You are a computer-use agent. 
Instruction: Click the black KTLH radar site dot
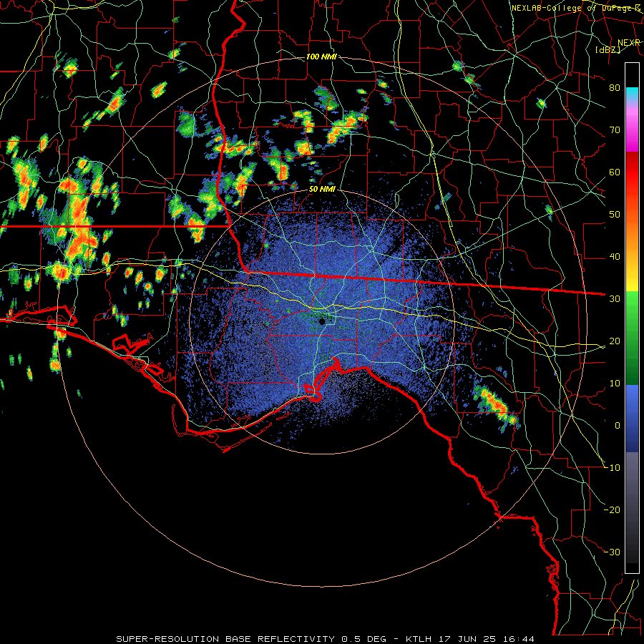pyautogui.click(x=322, y=321)
